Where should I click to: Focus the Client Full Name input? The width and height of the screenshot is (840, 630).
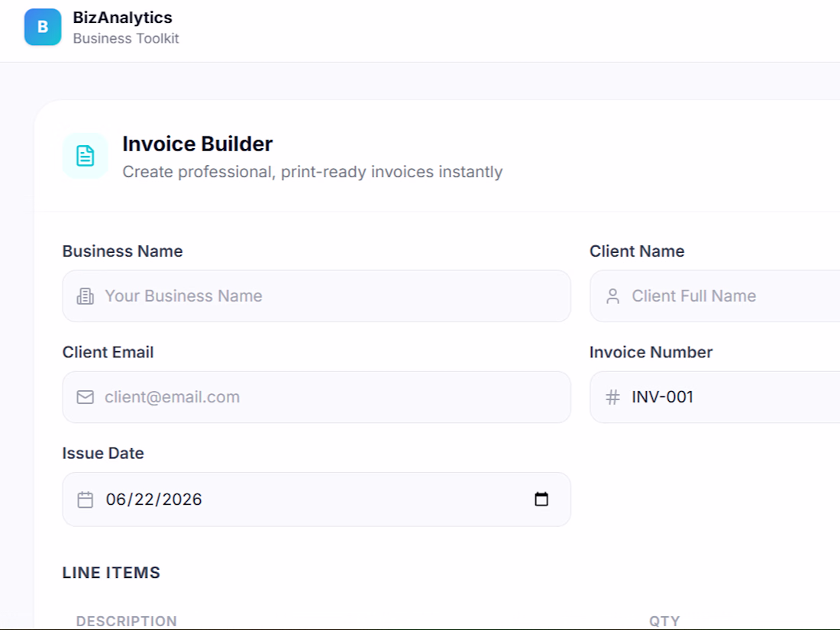pyautogui.click(x=716, y=296)
